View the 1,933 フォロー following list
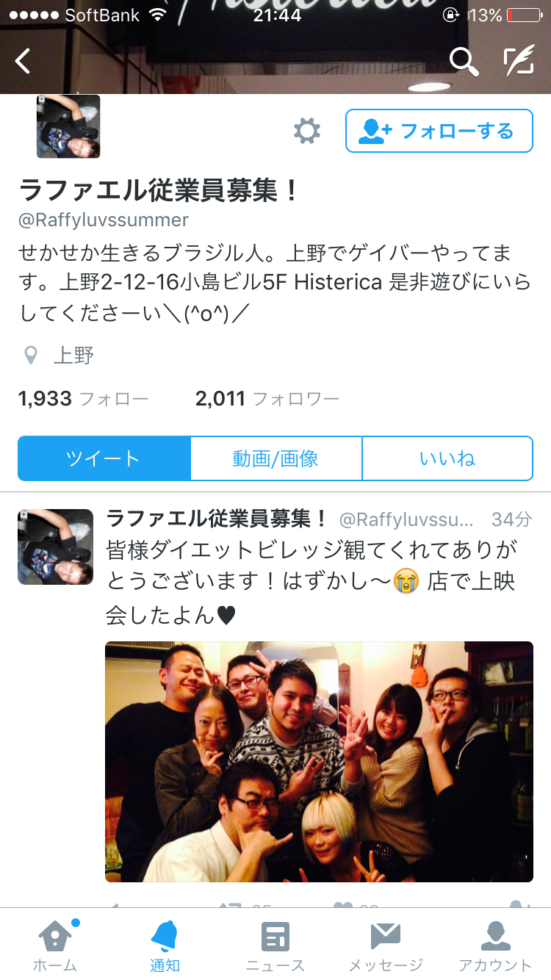This screenshot has width=551, height=980. 83,399
